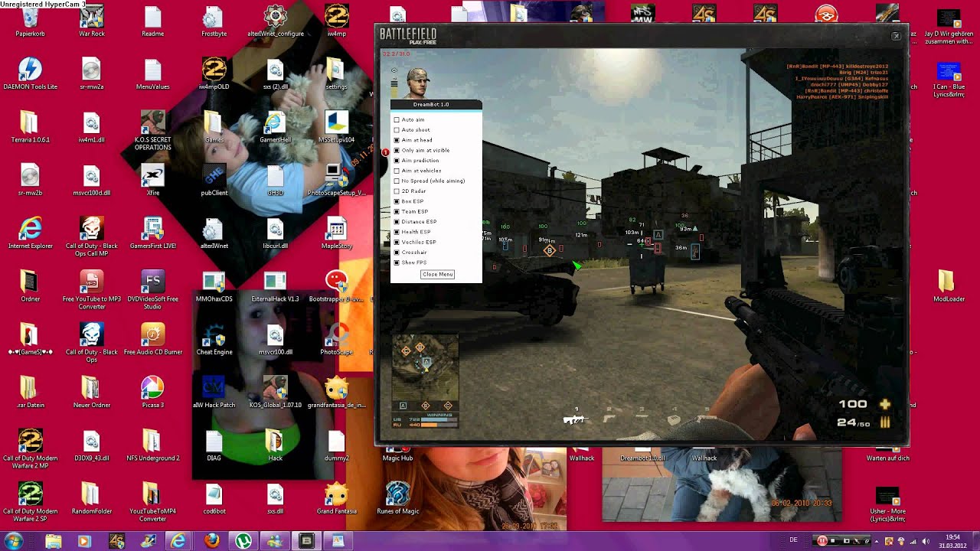Launch DAEMON Tools Lite from desktop

click(x=30, y=72)
